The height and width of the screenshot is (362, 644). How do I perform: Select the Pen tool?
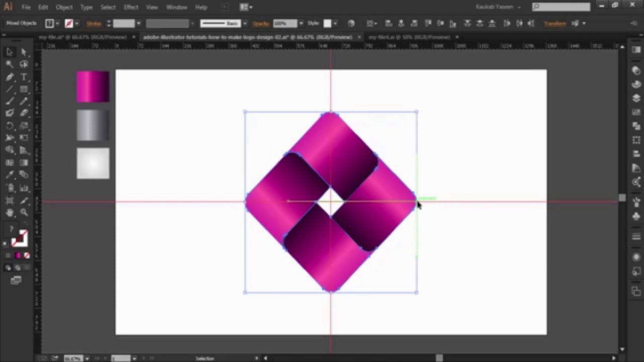(x=10, y=77)
